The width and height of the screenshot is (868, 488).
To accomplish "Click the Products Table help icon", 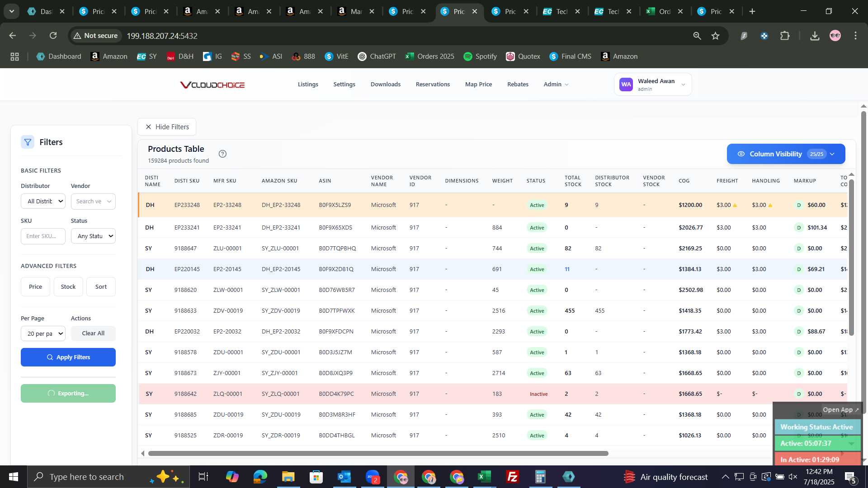I will click(x=222, y=154).
